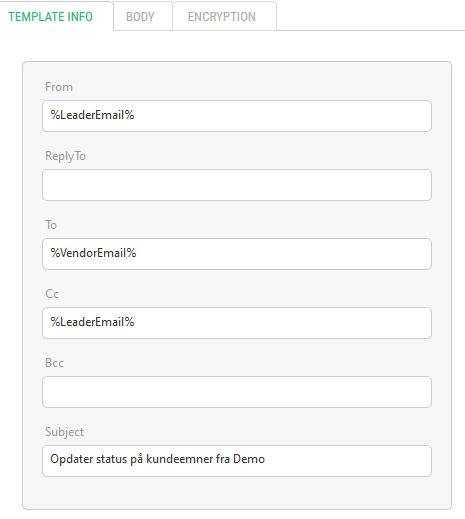Click into the From input field

pyautogui.click(x=237, y=116)
